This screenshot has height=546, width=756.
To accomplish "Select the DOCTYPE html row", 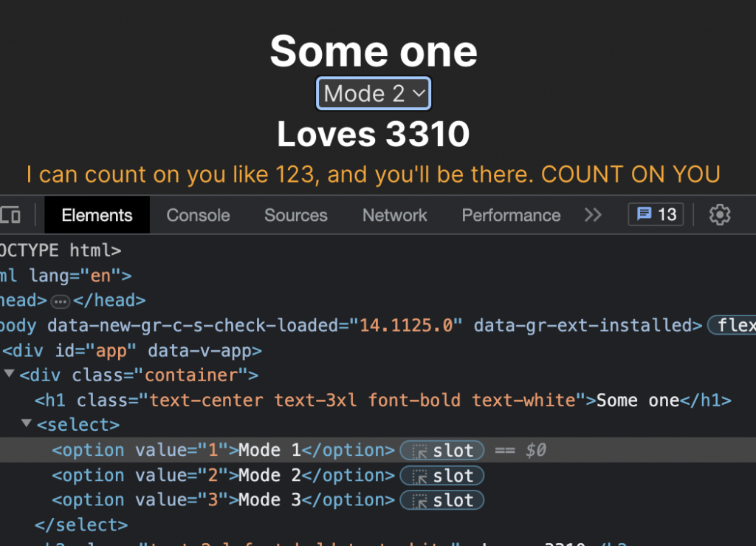I will (378, 250).
